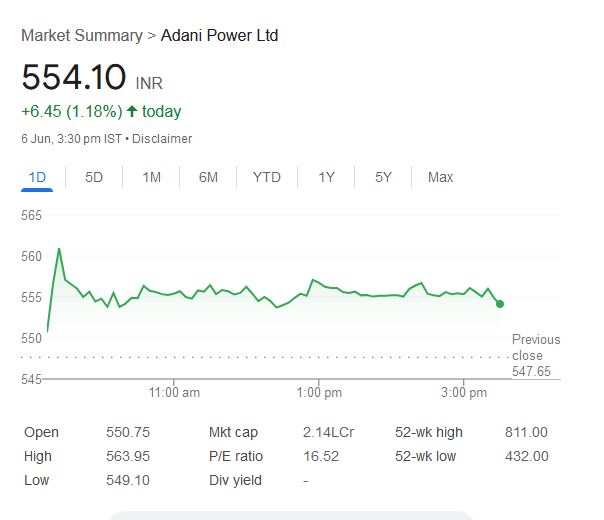
Task: Click the 3:00 pm time axis marker
Action: coord(464,393)
